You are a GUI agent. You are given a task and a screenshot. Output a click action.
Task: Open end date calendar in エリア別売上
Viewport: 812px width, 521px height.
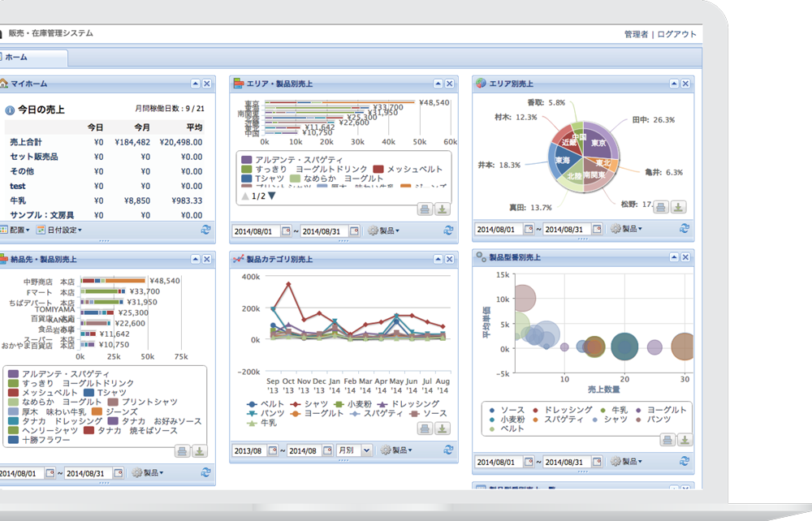click(597, 229)
